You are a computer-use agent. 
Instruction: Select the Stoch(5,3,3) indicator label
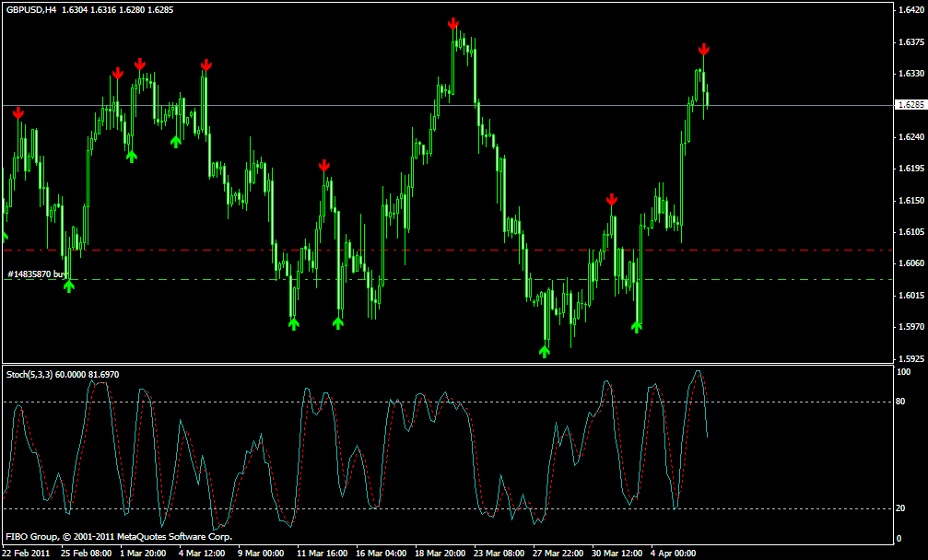point(62,374)
